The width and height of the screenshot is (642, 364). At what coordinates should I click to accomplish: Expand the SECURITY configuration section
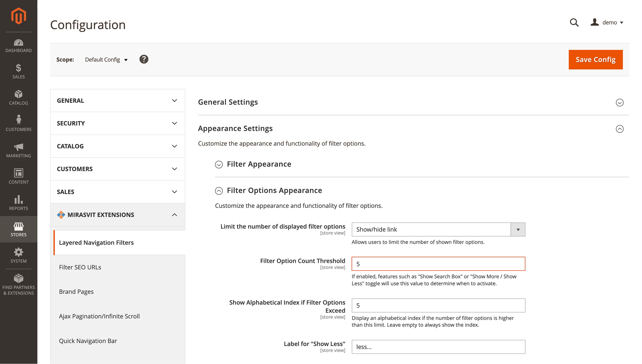tap(117, 123)
